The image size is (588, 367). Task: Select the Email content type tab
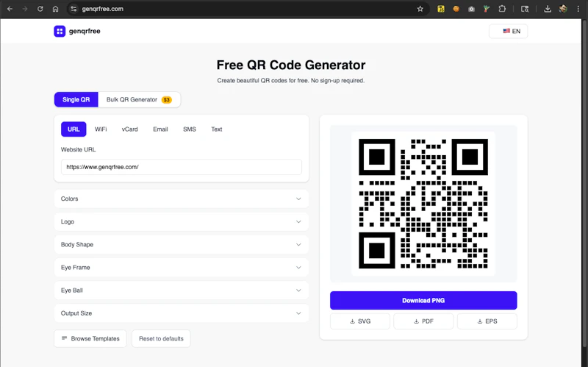point(160,129)
